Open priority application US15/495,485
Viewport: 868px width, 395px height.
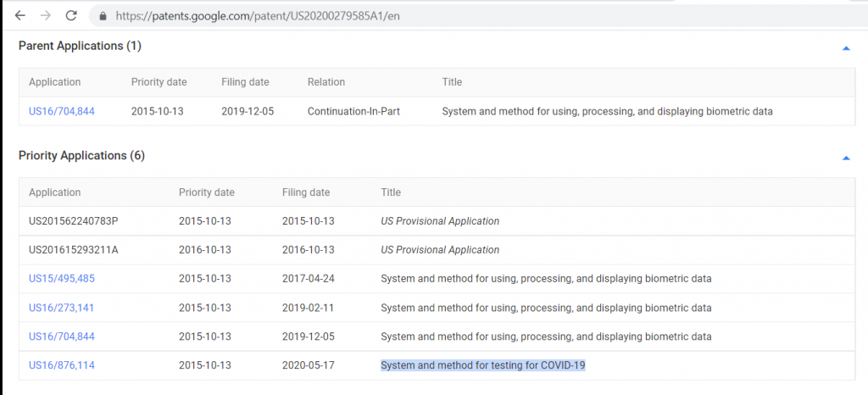61,278
